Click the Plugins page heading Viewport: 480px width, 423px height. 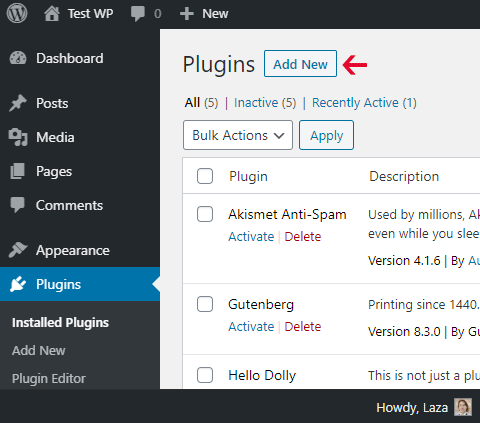click(x=219, y=64)
